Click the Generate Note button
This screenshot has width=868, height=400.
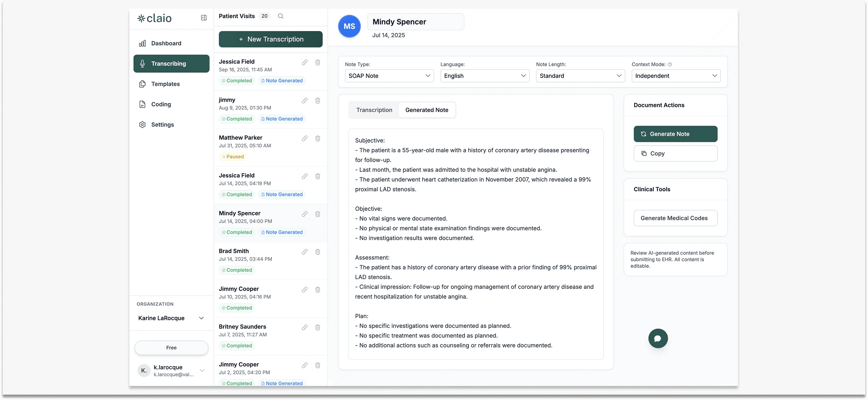(x=675, y=134)
